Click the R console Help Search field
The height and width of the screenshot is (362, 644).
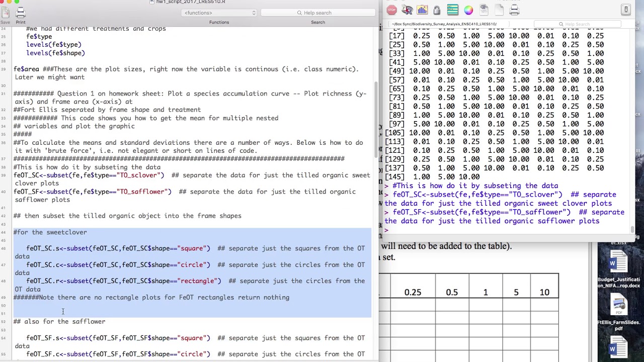(577, 24)
